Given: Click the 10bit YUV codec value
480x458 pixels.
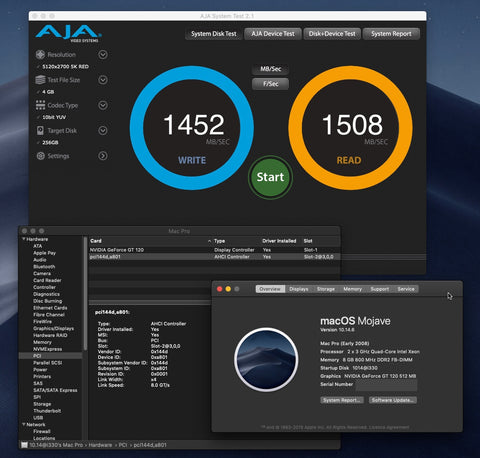Looking at the screenshot, I should pos(54,117).
